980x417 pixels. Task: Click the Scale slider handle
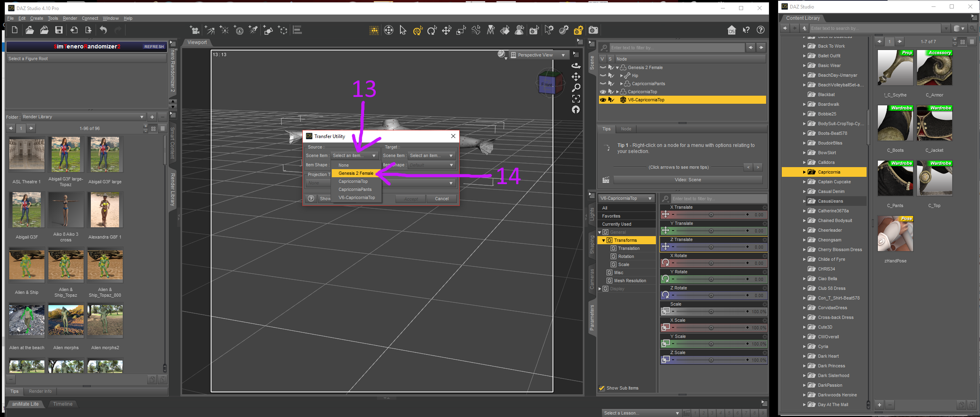coord(711,312)
